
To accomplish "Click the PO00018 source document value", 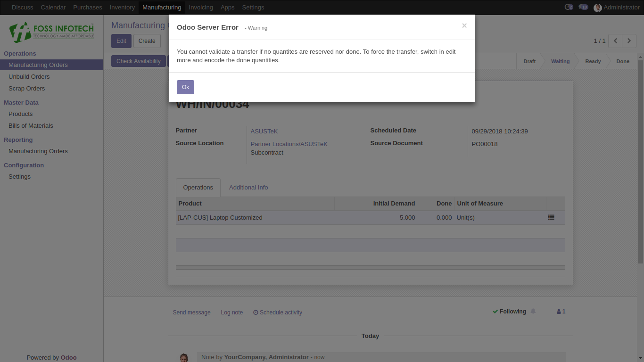I will coord(485,144).
